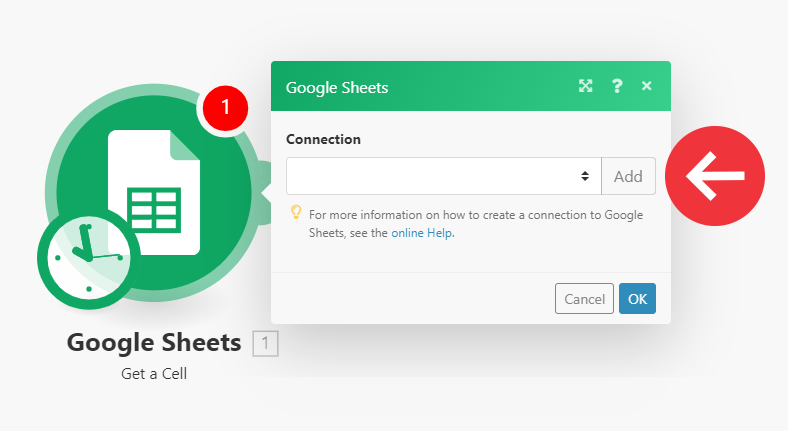Screen dimensions: 788x431
Task: Open the Connection dropdown
Action: tap(444, 176)
